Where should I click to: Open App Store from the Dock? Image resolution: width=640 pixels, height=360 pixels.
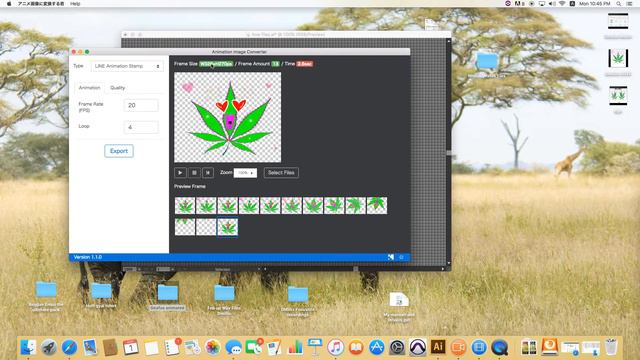click(x=376, y=347)
